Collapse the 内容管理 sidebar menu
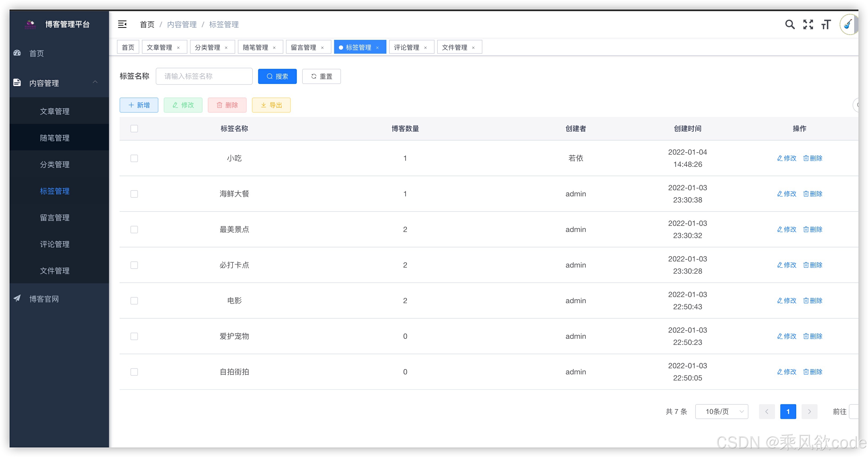The image size is (868, 457). click(95, 82)
